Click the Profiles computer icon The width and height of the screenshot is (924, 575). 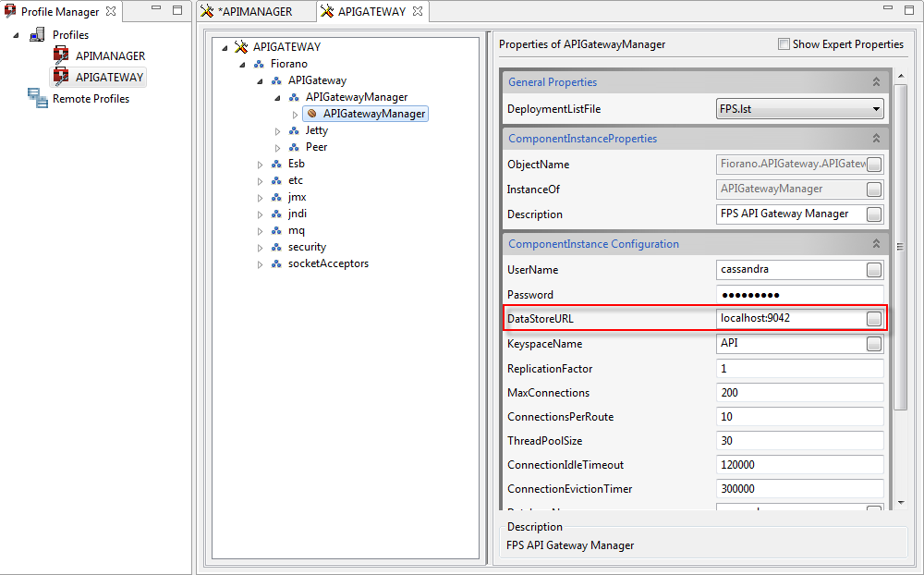pyautogui.click(x=38, y=35)
